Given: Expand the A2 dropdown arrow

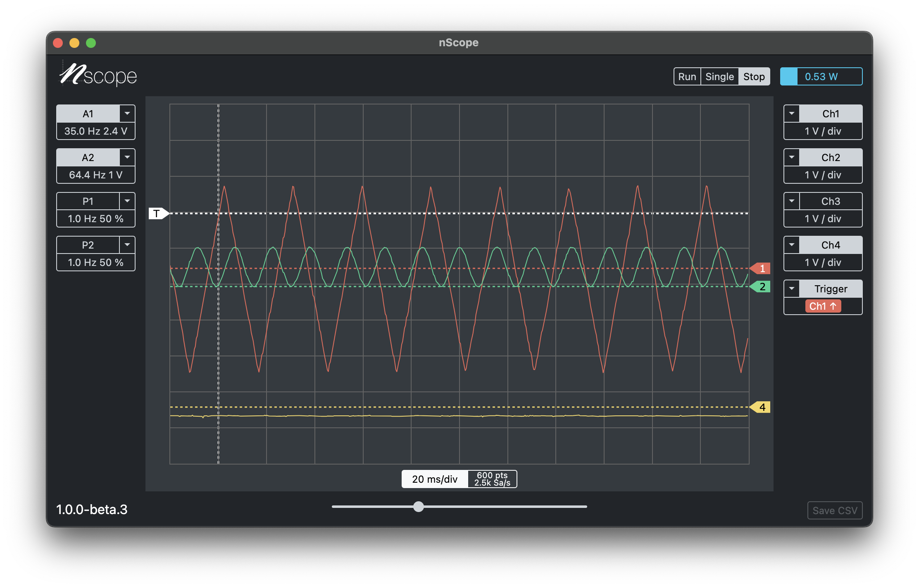Looking at the screenshot, I should point(127,157).
